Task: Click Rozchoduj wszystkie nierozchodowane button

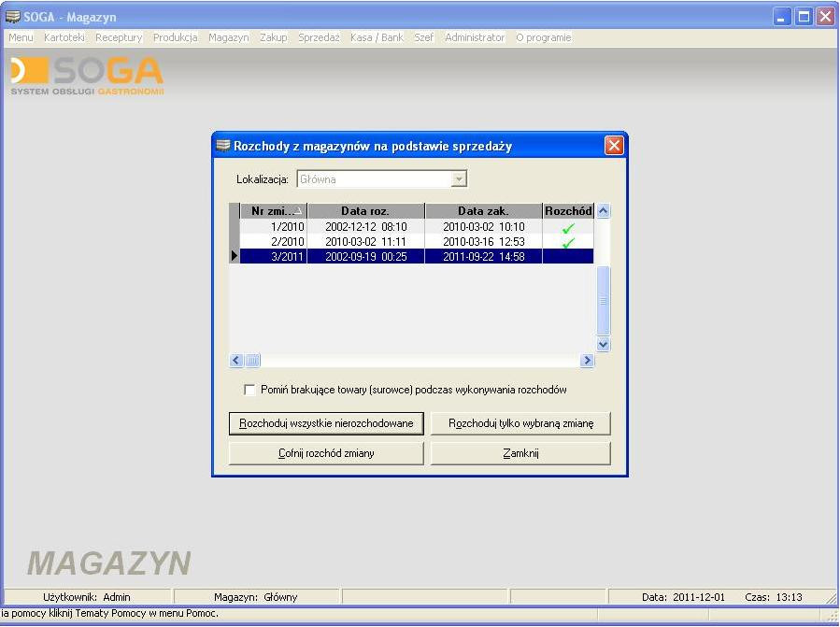Action: point(326,423)
